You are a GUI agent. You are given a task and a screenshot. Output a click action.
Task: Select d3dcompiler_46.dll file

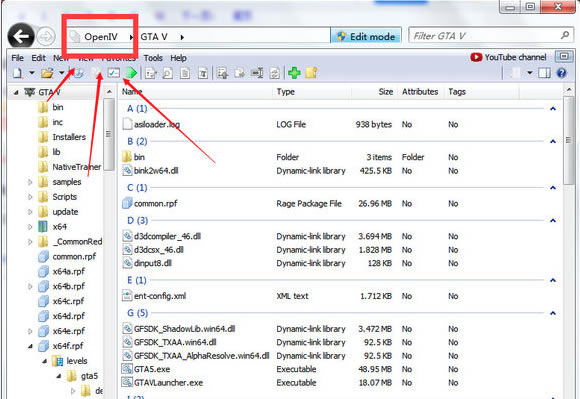pos(167,236)
